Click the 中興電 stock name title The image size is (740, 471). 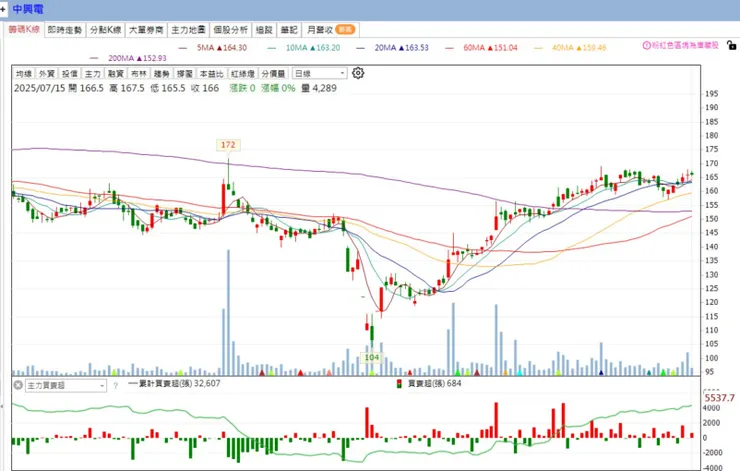tap(28, 9)
